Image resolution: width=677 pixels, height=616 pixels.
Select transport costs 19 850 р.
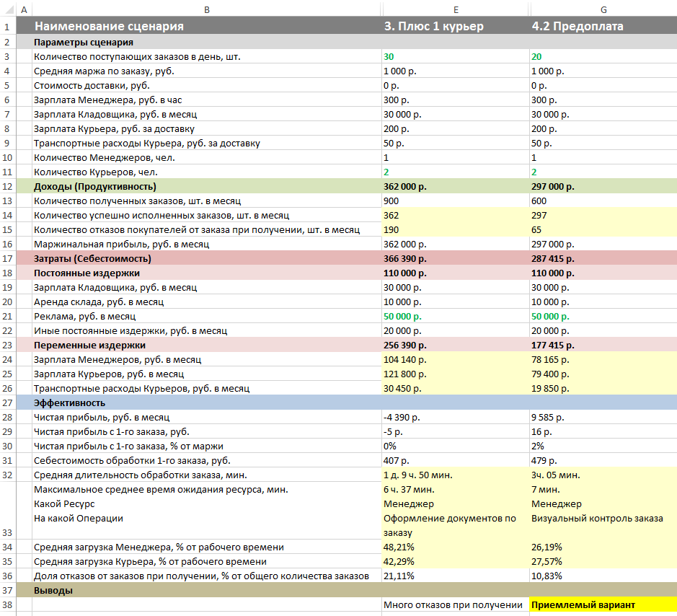550,388
